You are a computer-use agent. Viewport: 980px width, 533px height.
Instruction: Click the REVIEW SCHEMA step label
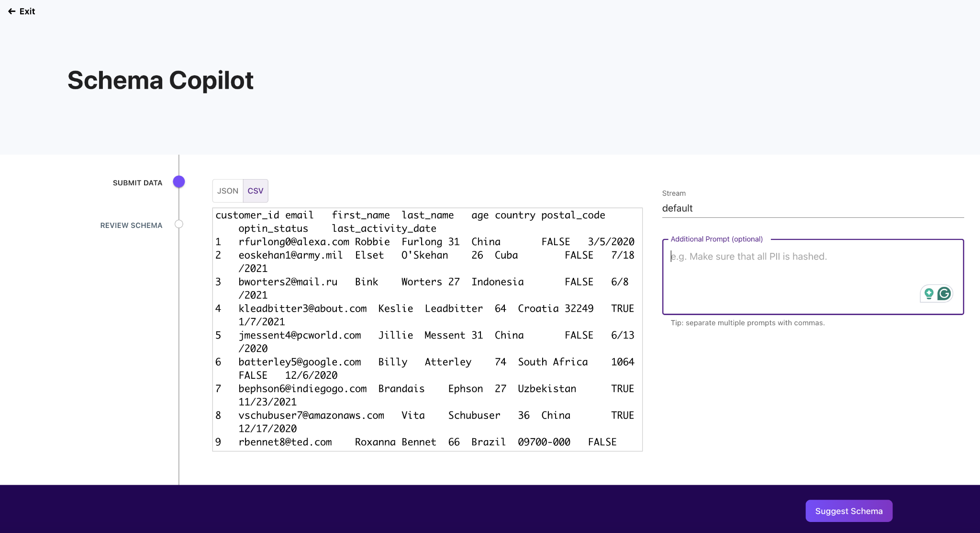click(131, 226)
